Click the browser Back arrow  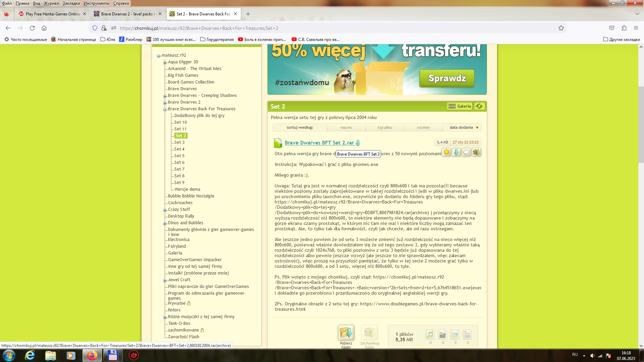tap(8, 28)
